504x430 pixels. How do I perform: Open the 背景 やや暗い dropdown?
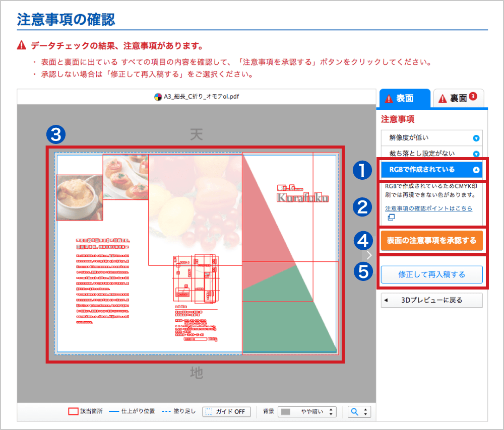coord(307,411)
